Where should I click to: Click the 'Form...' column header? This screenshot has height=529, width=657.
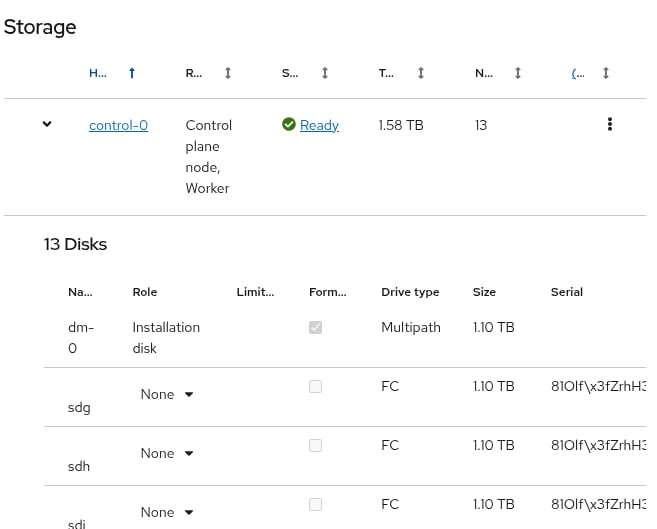328,292
